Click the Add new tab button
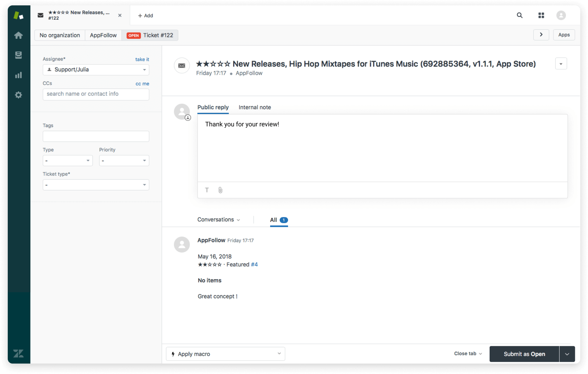Viewport: 588px width, 374px height. (x=145, y=16)
